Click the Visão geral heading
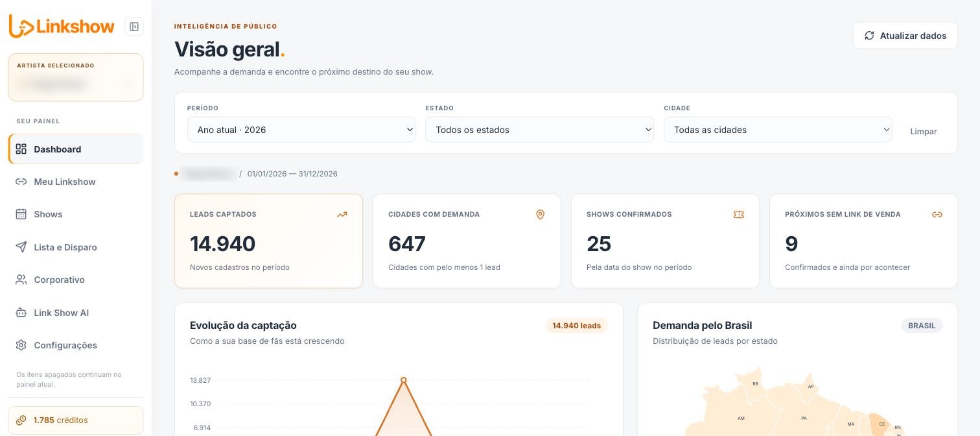This screenshot has height=436, width=980. pyautogui.click(x=229, y=49)
